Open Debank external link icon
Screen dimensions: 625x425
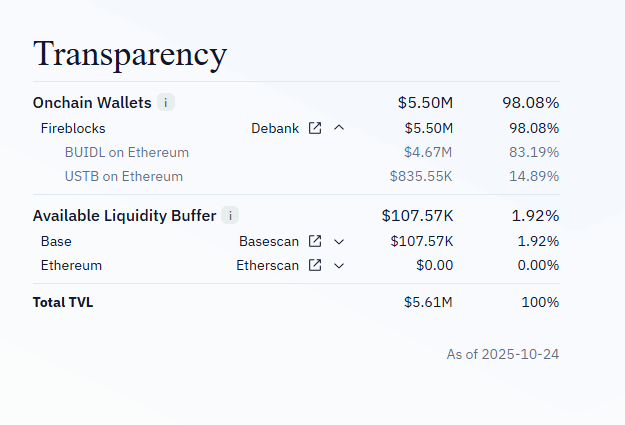[315, 128]
